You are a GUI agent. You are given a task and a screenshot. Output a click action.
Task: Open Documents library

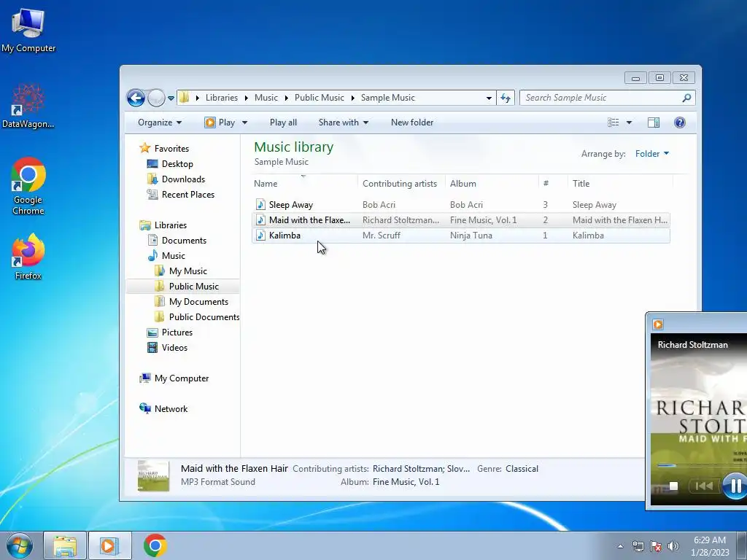pos(184,241)
